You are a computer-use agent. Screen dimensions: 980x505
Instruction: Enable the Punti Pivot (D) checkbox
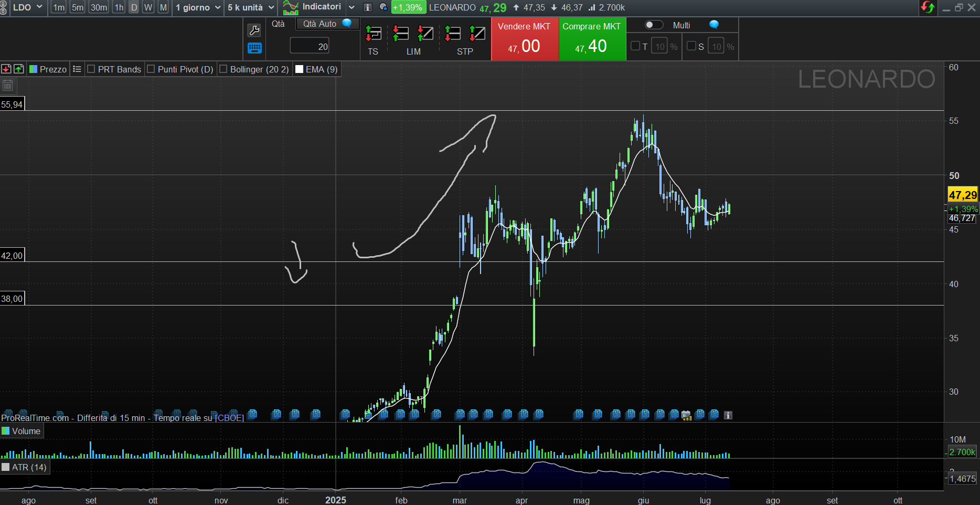151,69
